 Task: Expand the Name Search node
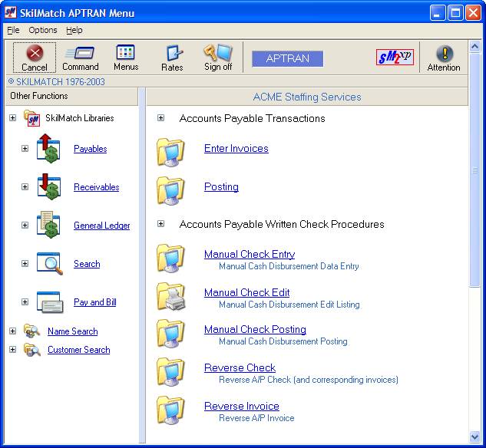click(x=12, y=331)
